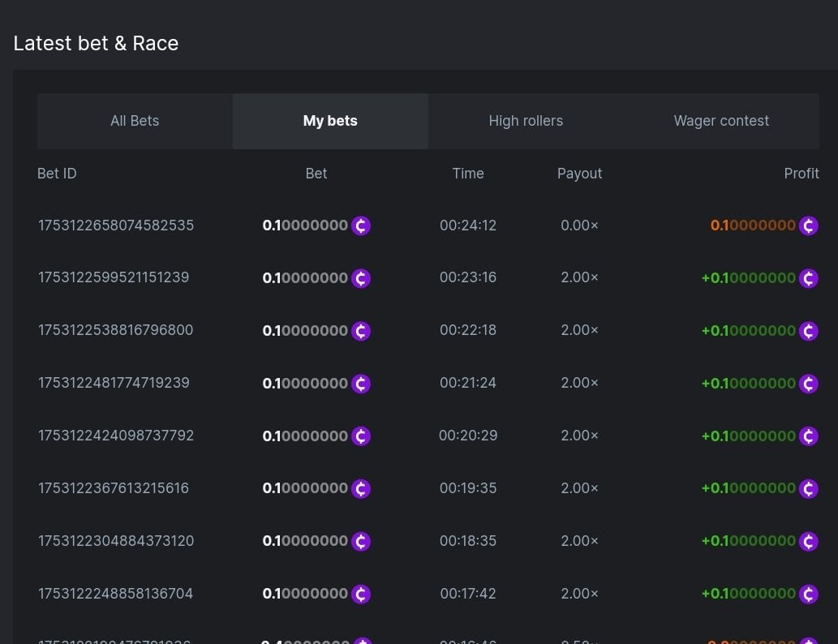Open the High rollers tab
Image resolution: width=838 pixels, height=644 pixels.
526,121
